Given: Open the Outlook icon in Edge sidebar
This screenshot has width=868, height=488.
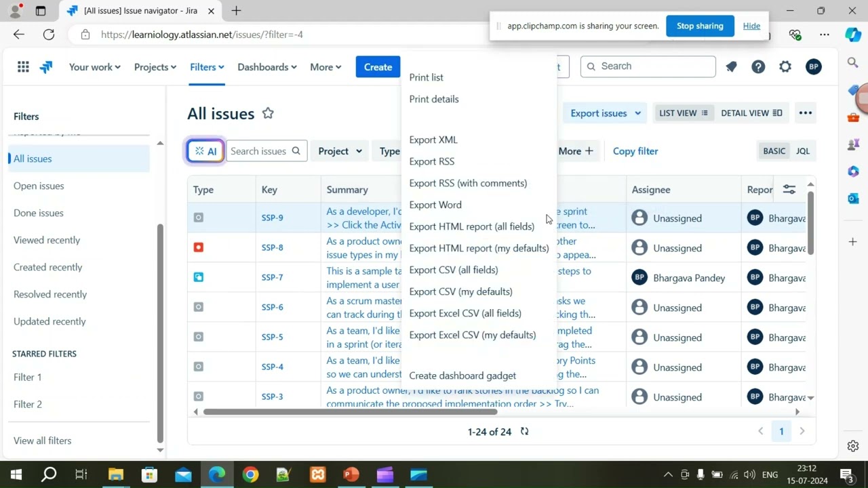Looking at the screenshot, I should click(853, 198).
